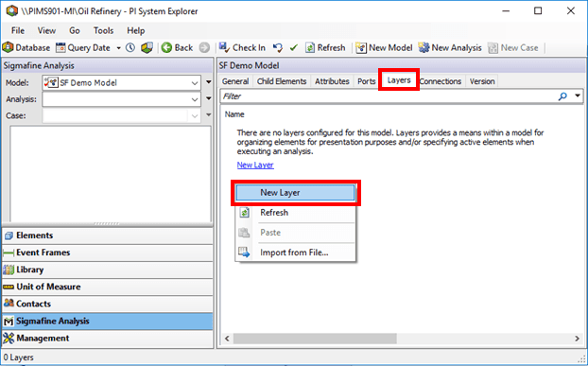Choose New Layer in context menu
588x366 pixels.
click(295, 193)
